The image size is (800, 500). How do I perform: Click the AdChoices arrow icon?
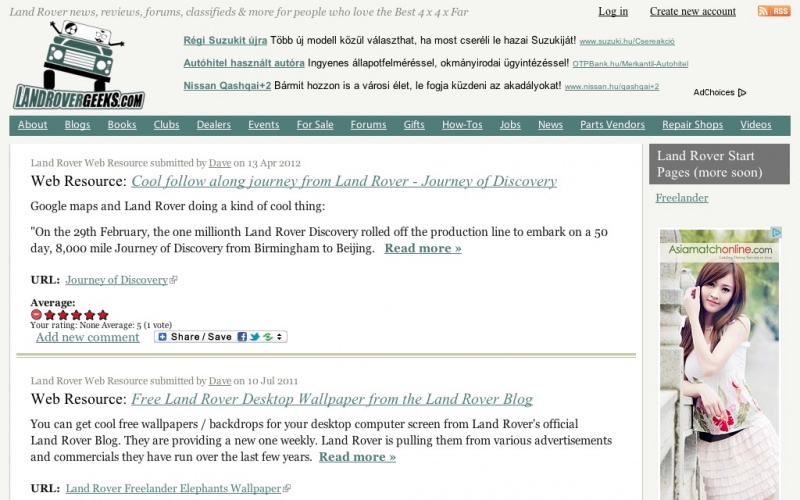pos(742,92)
